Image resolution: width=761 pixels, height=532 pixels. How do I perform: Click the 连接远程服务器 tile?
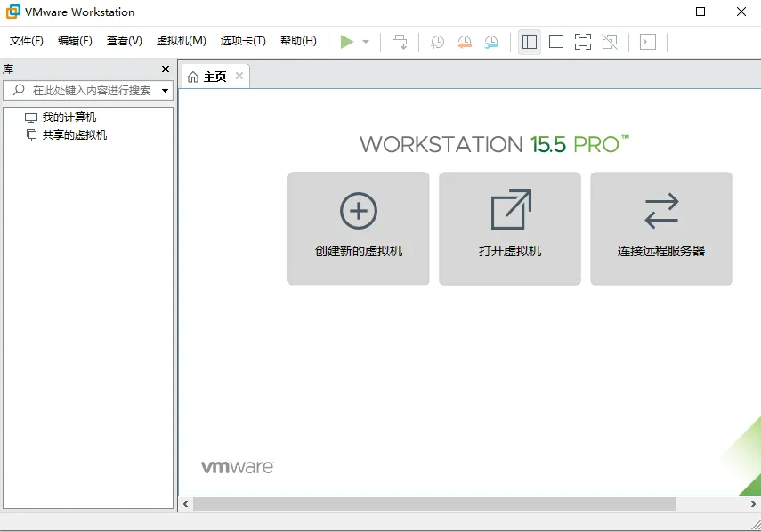coord(661,229)
